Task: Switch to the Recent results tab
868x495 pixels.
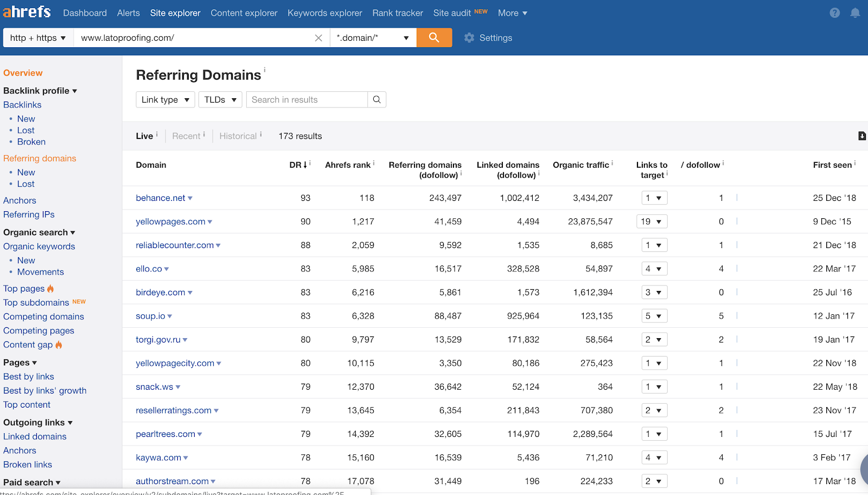Action: pyautogui.click(x=186, y=136)
